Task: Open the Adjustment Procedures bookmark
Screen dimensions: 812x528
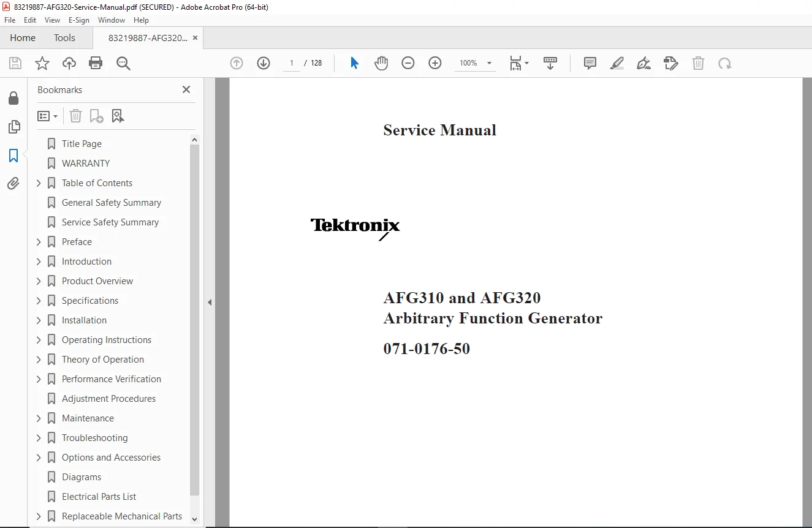Action: 108,399
